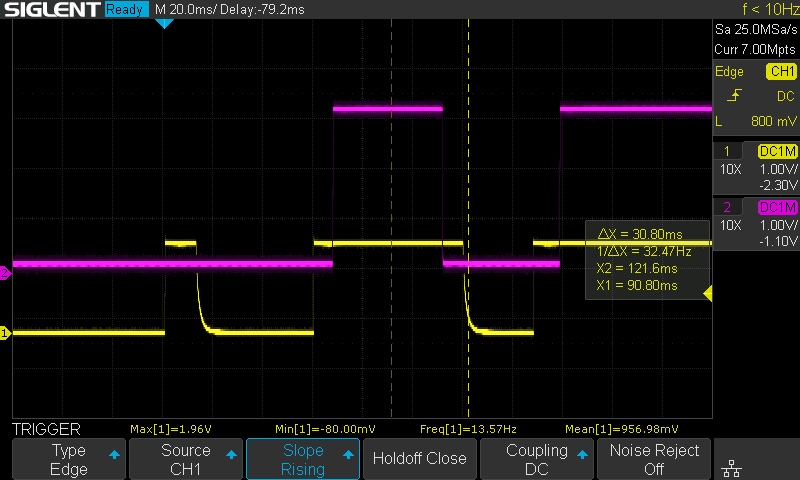This screenshot has height=480, width=800.
Task: Click the ΔX = 30.80ms cursor readout
Action: pos(640,234)
